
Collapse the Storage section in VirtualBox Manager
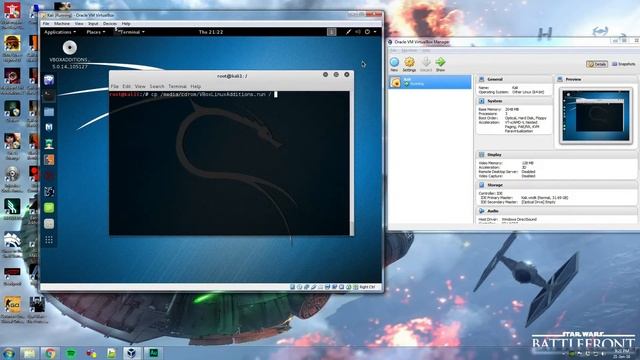(494, 185)
